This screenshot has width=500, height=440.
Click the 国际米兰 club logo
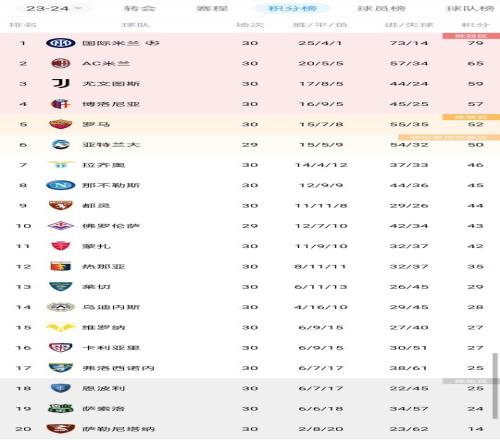point(60,43)
